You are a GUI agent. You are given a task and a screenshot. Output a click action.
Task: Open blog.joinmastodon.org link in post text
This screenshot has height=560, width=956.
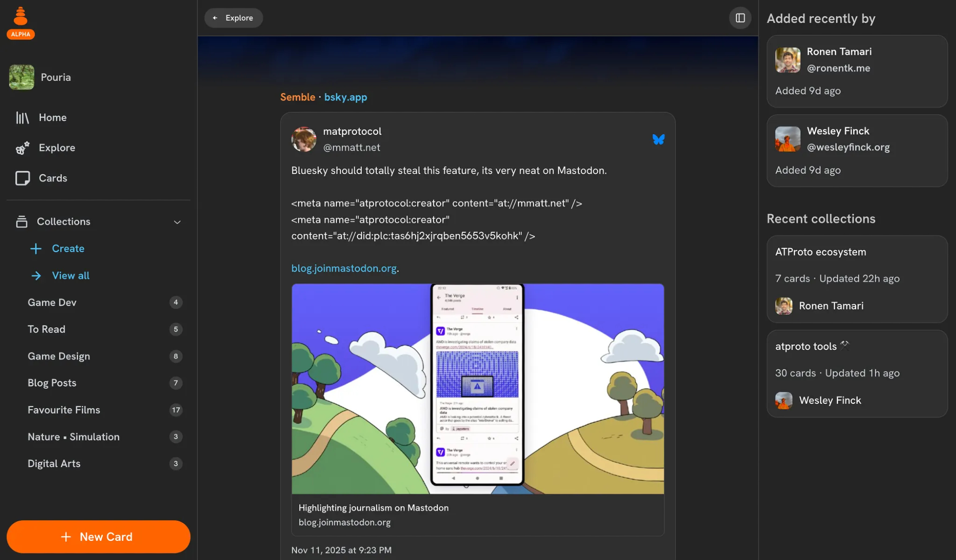(x=344, y=269)
